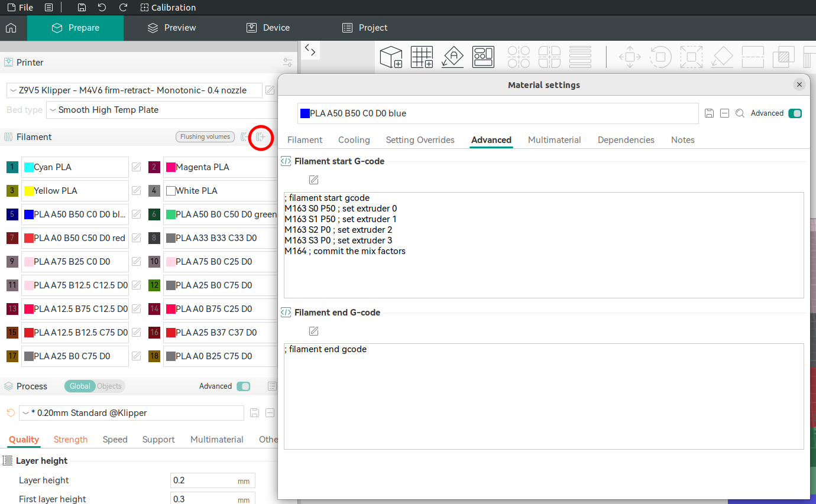Switch to the Device tab
This screenshot has width=816, height=504.
[x=268, y=28]
